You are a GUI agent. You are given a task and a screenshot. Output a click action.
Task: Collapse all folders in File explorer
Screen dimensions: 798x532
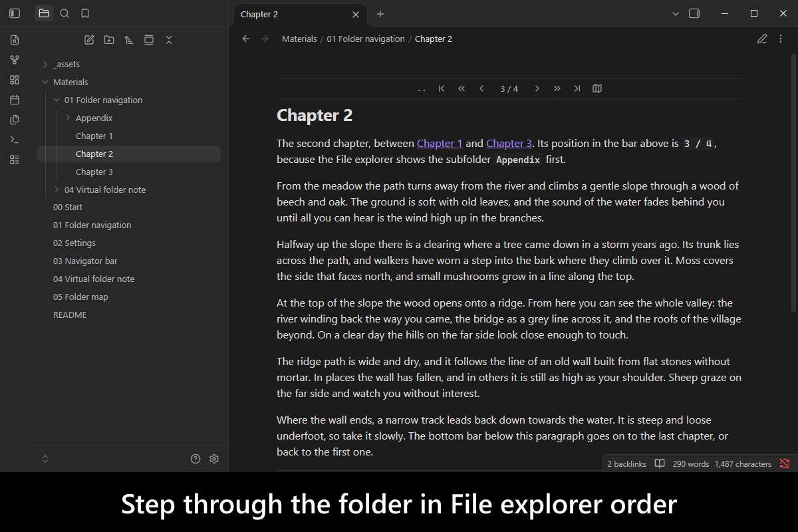coord(169,40)
